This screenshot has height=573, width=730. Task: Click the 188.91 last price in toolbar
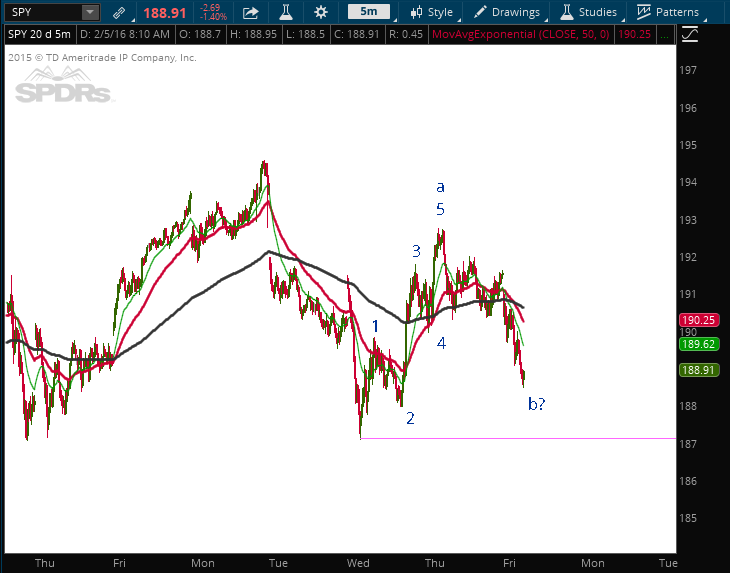165,13
